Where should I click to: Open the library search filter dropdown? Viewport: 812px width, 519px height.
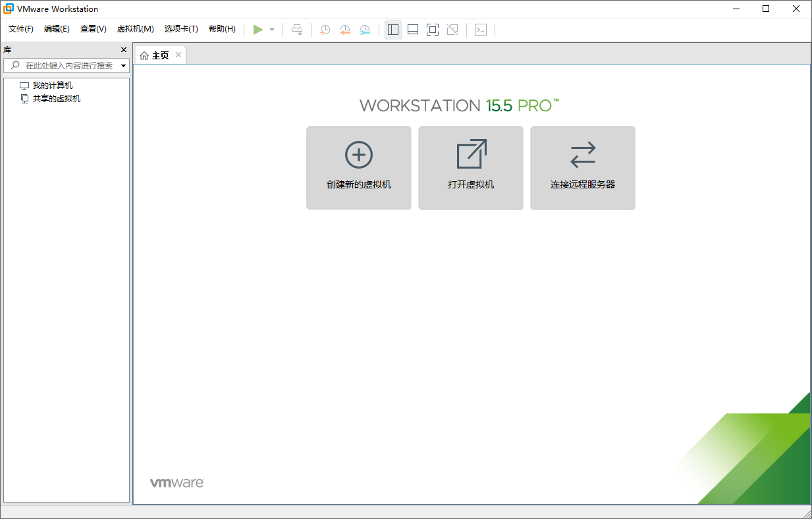pyautogui.click(x=122, y=65)
